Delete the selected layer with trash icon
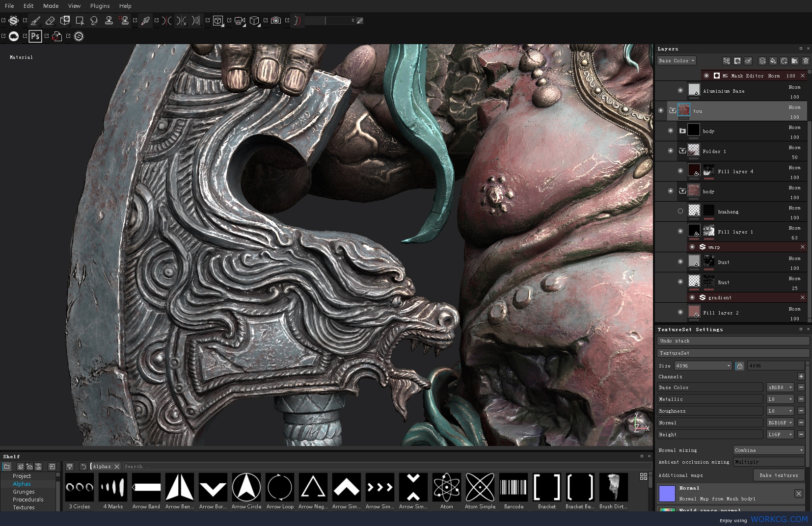This screenshot has height=526, width=812. coord(806,61)
